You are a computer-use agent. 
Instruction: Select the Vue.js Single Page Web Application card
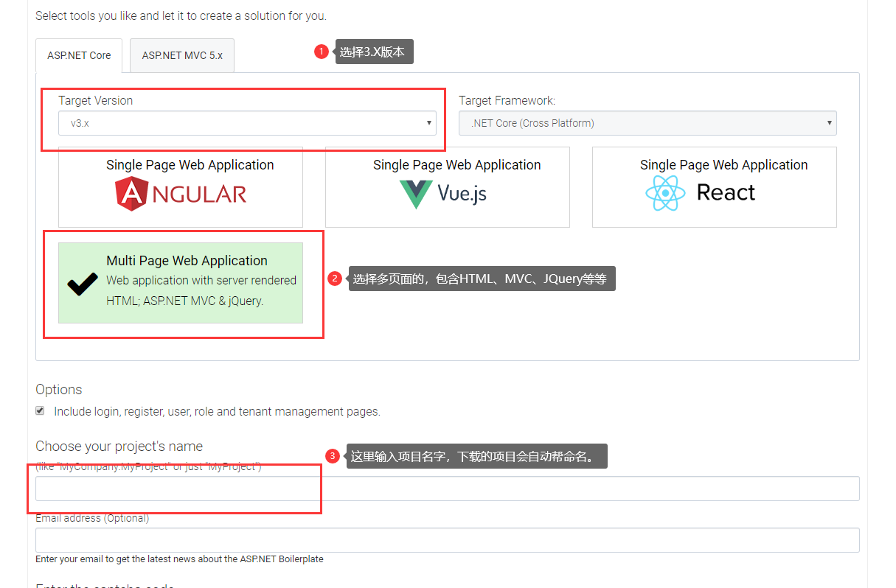[448, 187]
